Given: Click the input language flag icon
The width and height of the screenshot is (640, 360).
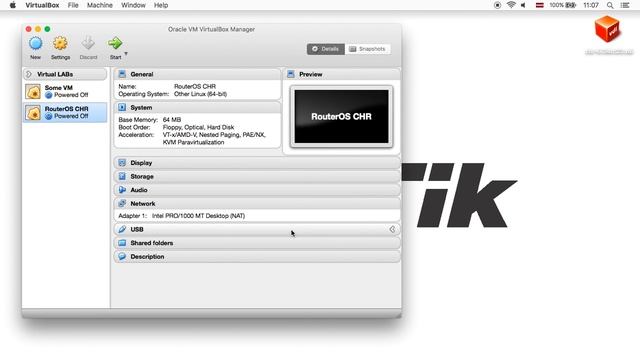Looking at the screenshot, I should click(x=540, y=5).
